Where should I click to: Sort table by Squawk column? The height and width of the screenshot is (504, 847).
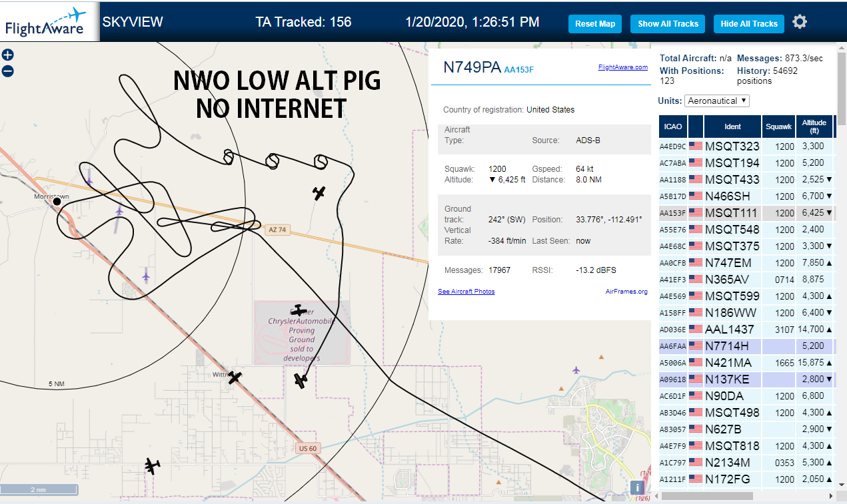coord(779,126)
